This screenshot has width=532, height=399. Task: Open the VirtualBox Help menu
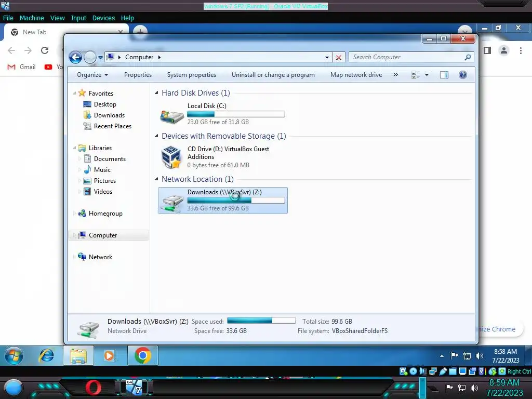[127, 18]
